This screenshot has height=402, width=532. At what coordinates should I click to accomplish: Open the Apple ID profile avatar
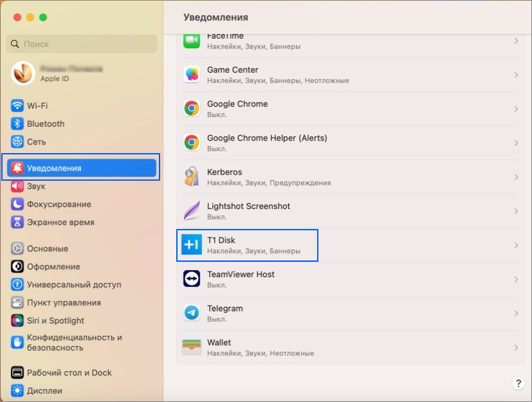tap(23, 73)
